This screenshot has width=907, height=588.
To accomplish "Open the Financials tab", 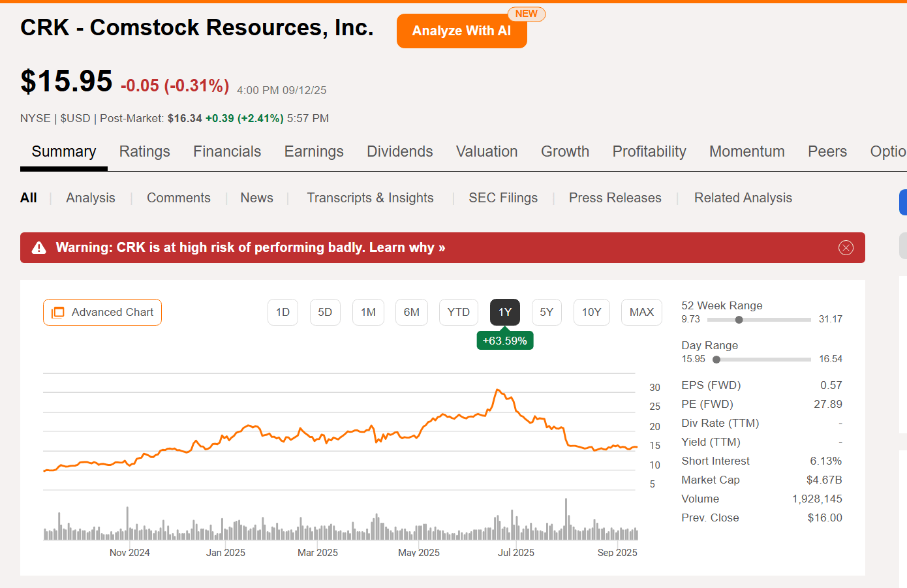I will pos(227,151).
